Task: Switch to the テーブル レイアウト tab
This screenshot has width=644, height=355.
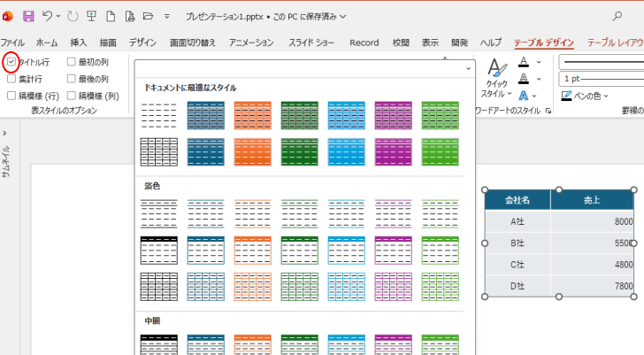Action: [x=616, y=42]
